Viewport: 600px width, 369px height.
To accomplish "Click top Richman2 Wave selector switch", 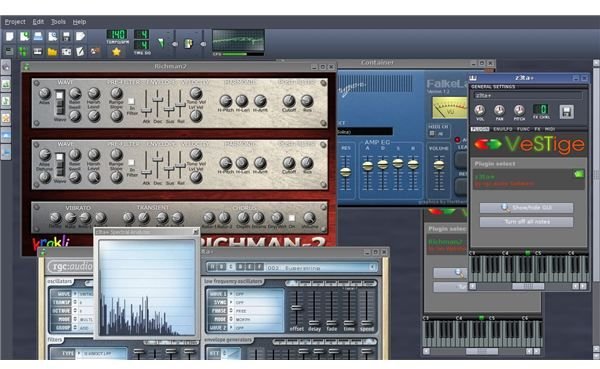I will pos(60,102).
